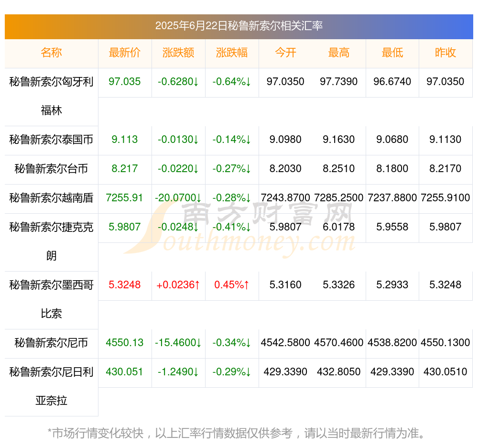
Task: Click the row name 秘鲁新索尔泰国币
Action: [x=51, y=140]
